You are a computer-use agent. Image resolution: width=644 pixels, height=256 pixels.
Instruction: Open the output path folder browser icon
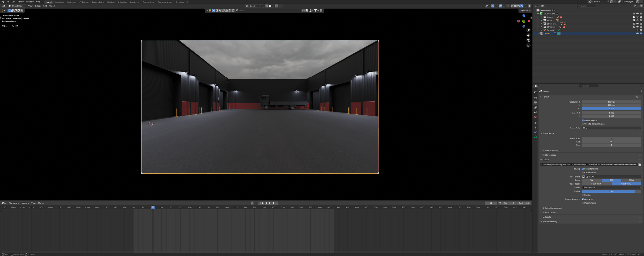[x=639, y=165]
